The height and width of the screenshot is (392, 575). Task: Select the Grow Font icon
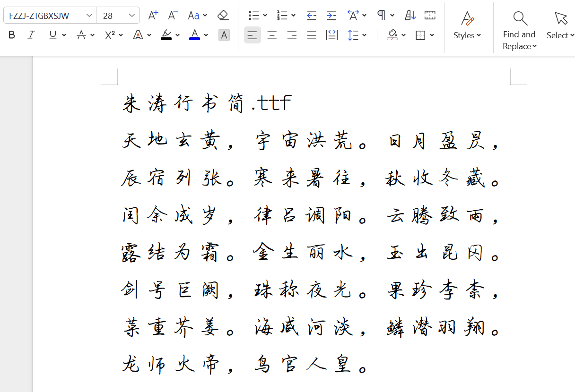point(153,15)
